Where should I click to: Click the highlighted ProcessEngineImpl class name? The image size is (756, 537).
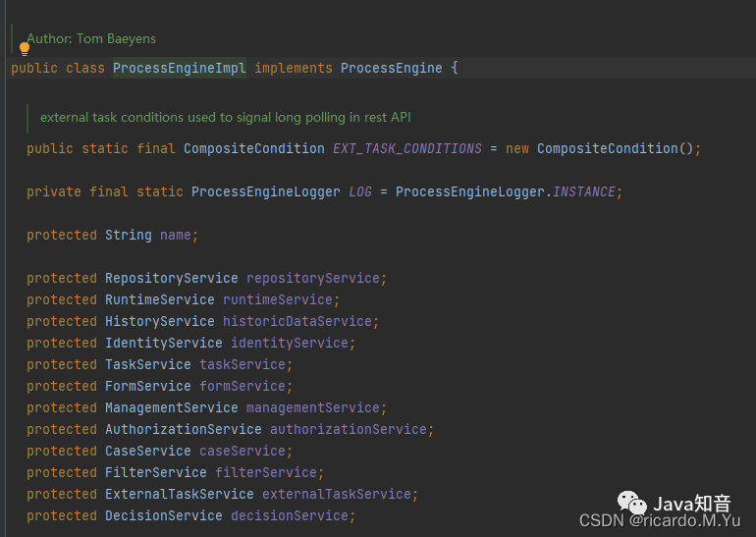[x=180, y=68]
